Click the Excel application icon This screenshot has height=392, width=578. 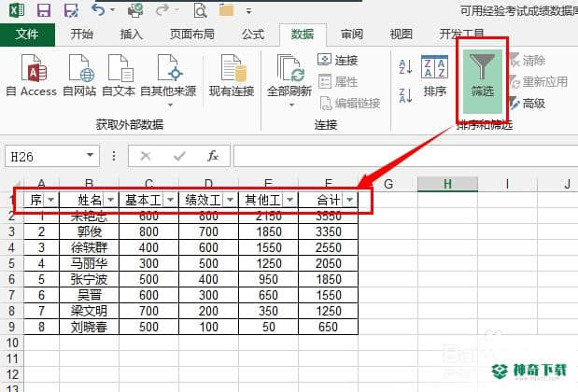[17, 10]
